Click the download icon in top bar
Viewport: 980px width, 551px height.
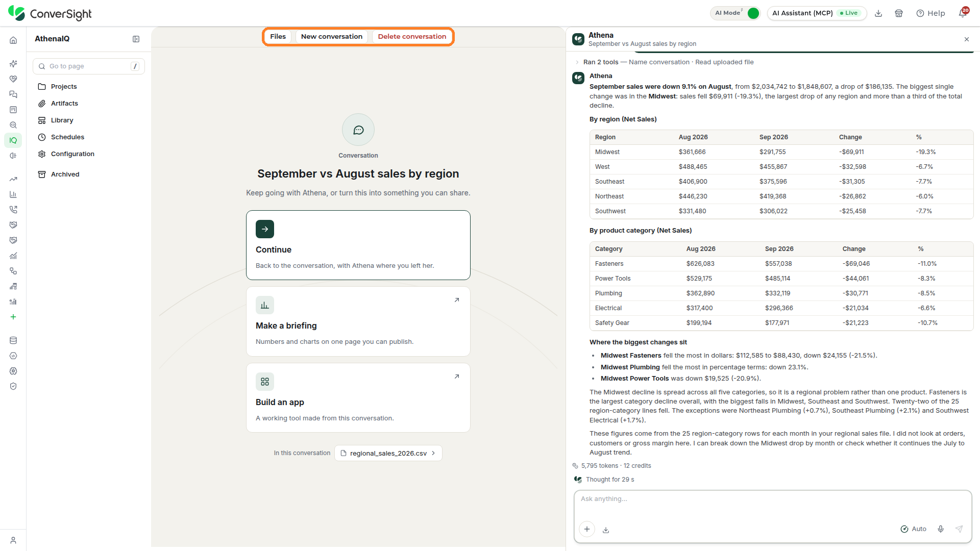point(878,13)
